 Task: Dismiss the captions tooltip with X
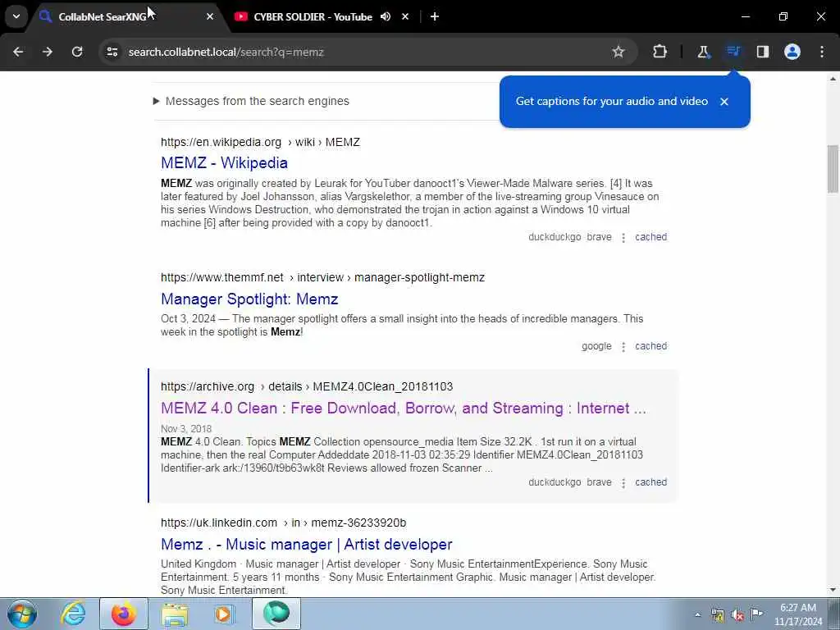tap(724, 102)
